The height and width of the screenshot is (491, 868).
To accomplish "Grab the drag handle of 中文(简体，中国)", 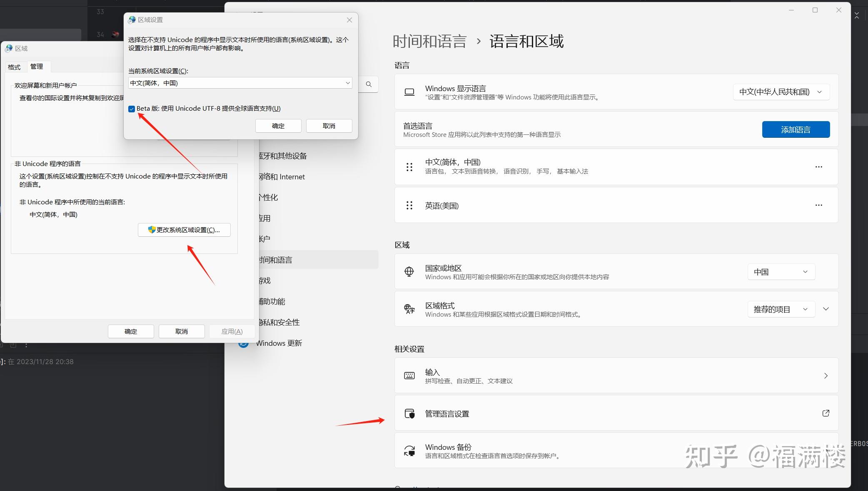I will coord(409,167).
